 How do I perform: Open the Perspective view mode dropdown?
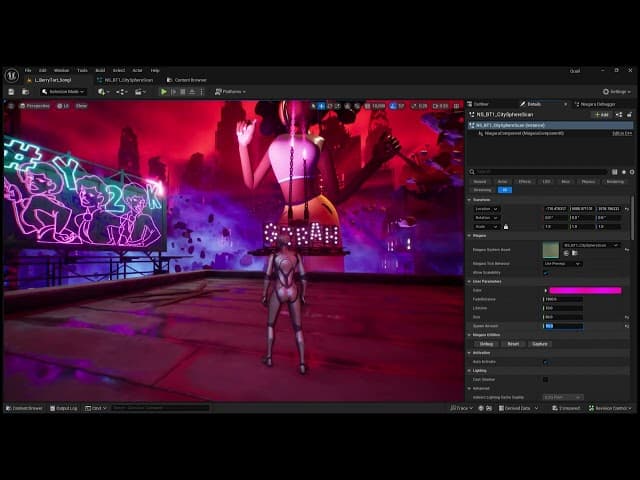click(35, 106)
